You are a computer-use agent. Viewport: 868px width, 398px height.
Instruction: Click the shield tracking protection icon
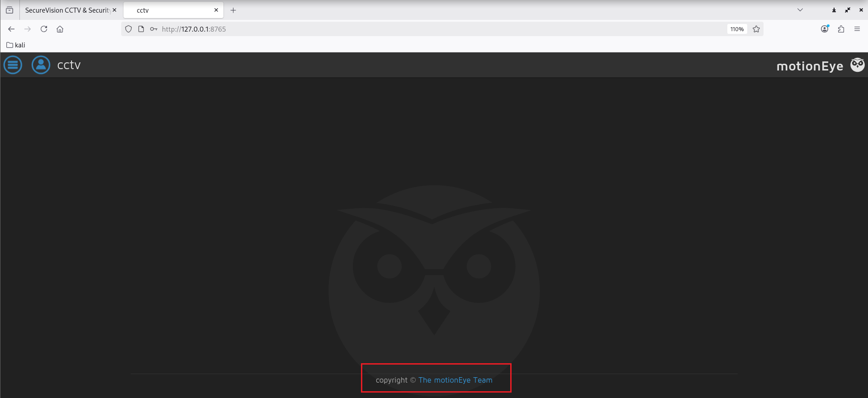coord(128,29)
